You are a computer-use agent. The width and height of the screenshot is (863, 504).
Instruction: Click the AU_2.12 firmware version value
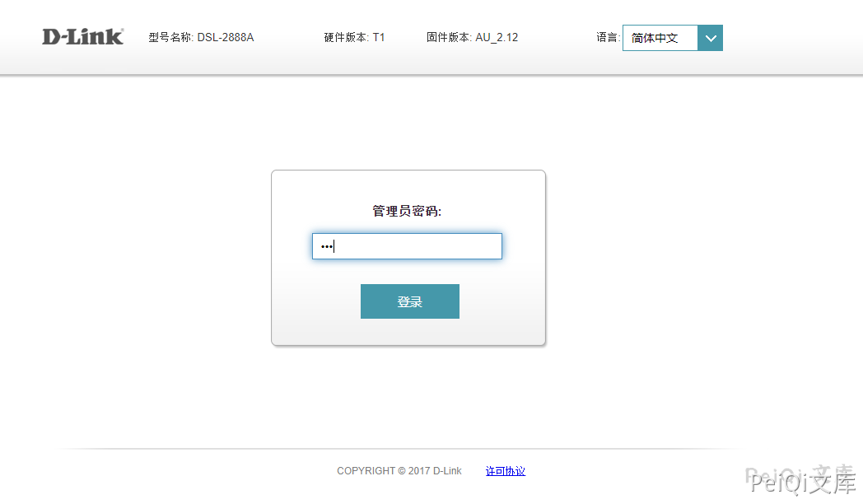497,38
